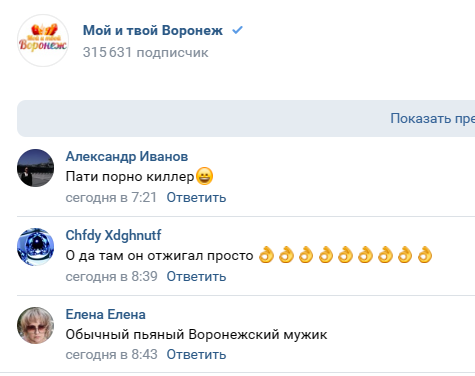Open Елена Елена profile name link
The image size is (475, 376).
tap(105, 314)
